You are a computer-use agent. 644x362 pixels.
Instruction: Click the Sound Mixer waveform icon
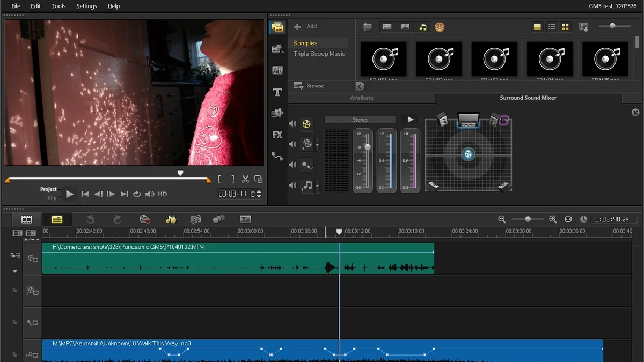171,219
